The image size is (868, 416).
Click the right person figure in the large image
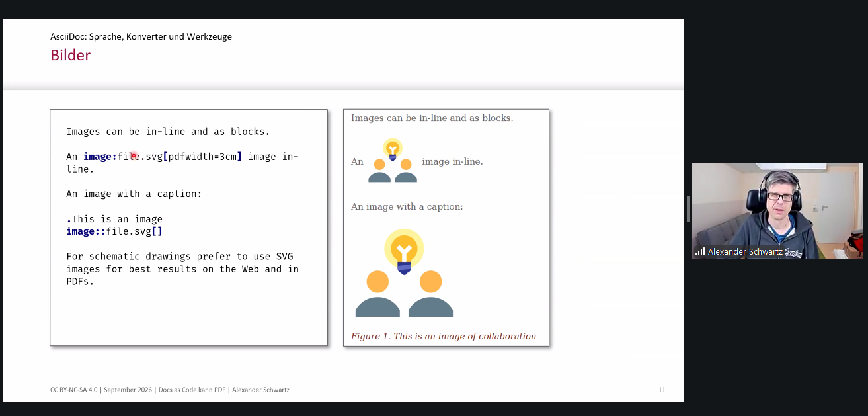pos(430,294)
